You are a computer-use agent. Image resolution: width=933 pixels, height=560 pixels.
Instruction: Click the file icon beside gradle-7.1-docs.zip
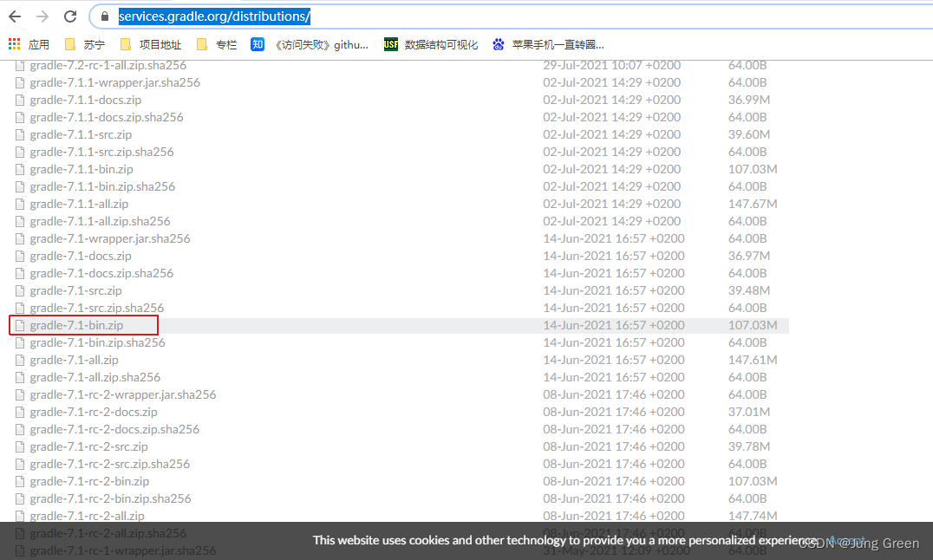pyautogui.click(x=20, y=256)
